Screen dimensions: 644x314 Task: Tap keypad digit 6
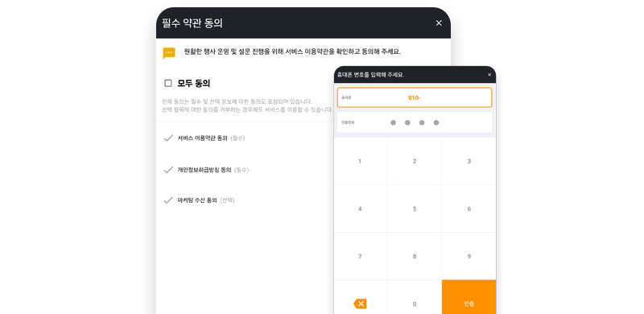coord(469,209)
